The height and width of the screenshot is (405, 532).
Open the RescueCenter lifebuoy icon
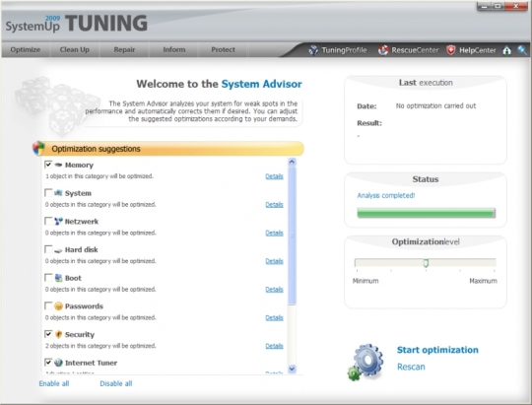pos(383,50)
